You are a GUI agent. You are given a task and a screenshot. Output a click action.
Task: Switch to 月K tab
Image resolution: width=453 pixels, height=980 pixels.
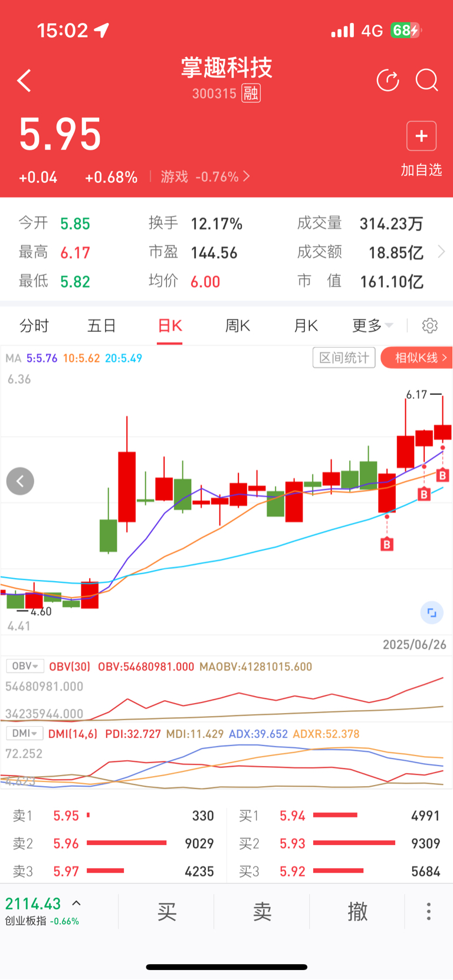coord(306,325)
